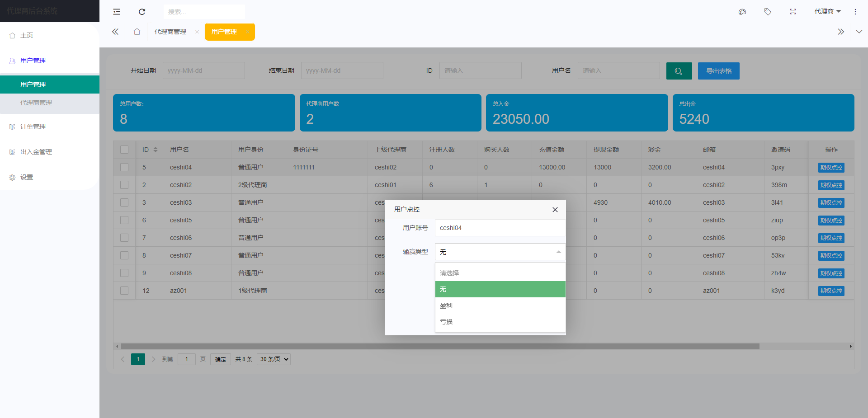
Task: Collapse the sidebar with the hamburger icon
Action: (x=117, y=12)
